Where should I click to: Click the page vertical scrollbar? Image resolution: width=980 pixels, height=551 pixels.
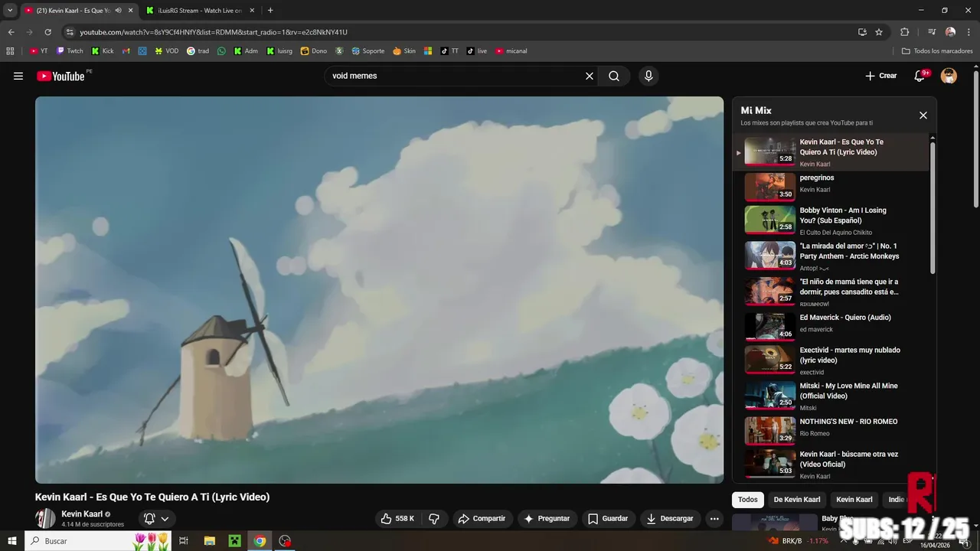[975, 138]
